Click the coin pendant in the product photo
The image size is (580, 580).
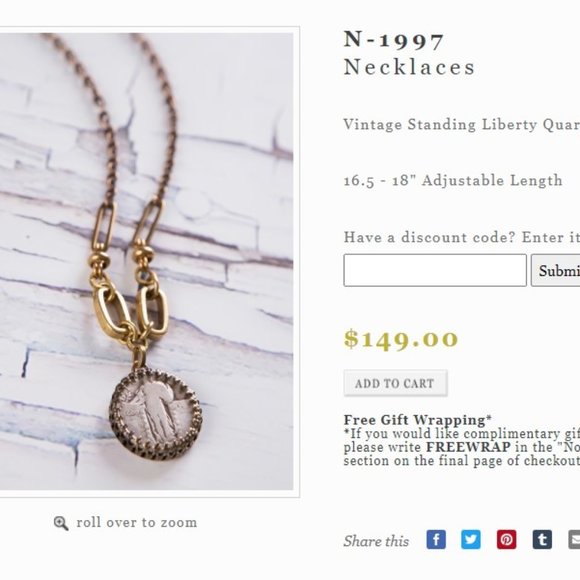(x=156, y=415)
